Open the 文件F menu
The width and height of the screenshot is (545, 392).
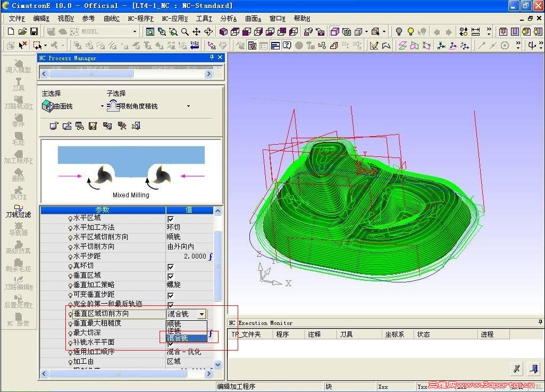pos(16,19)
